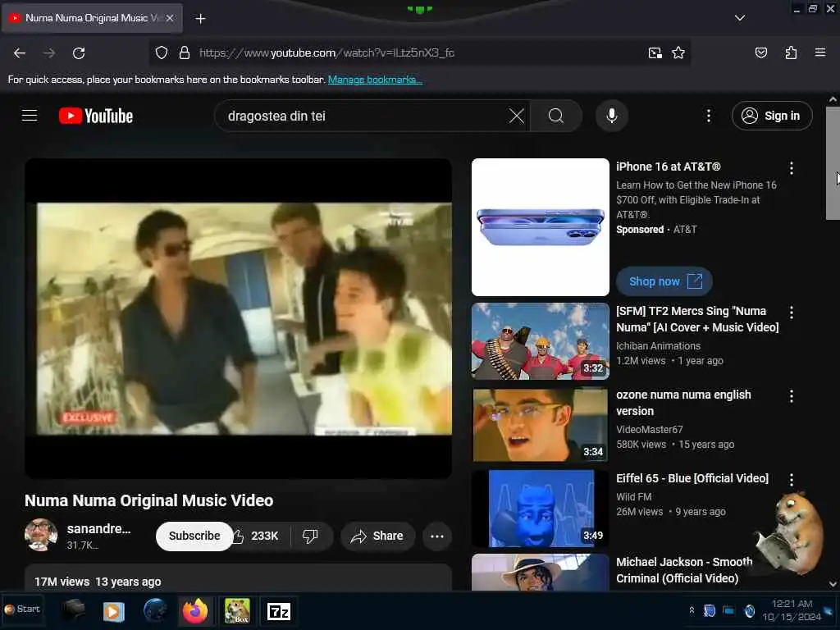
Task: Bookmark this page with the star icon
Action: 678,52
